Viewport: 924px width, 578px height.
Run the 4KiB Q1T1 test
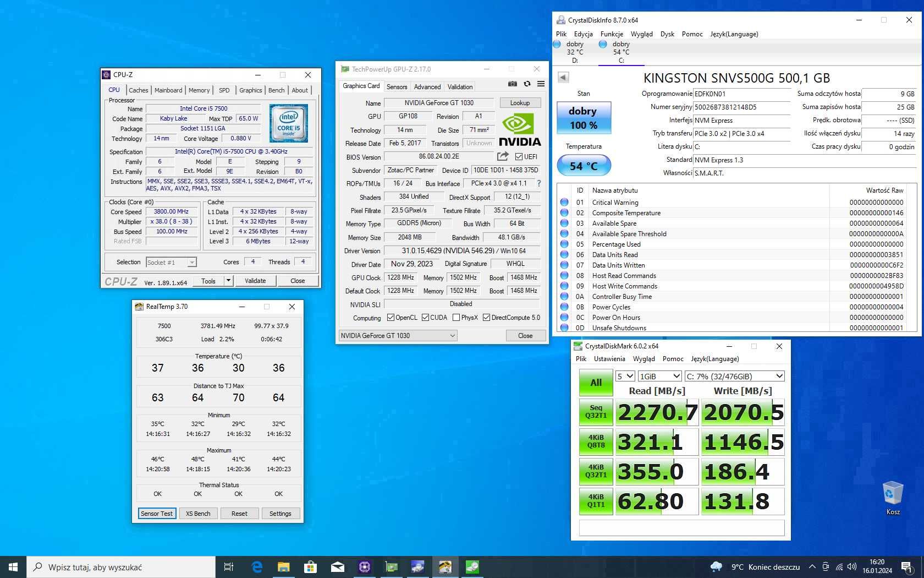click(596, 501)
